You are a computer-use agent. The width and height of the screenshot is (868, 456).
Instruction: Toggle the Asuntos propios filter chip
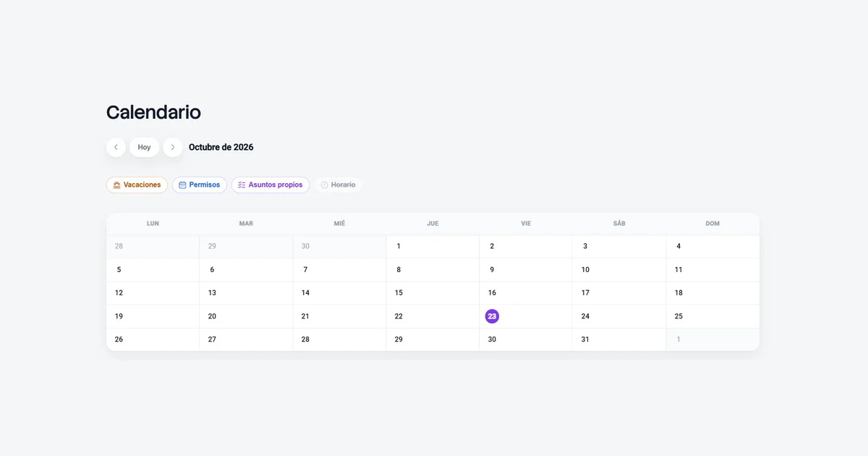[x=271, y=185]
